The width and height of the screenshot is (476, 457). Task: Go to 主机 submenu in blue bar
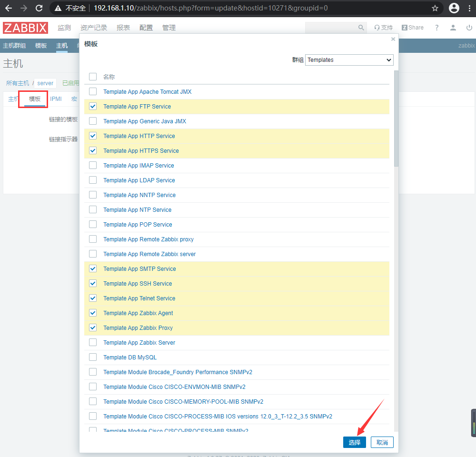pyautogui.click(x=61, y=46)
